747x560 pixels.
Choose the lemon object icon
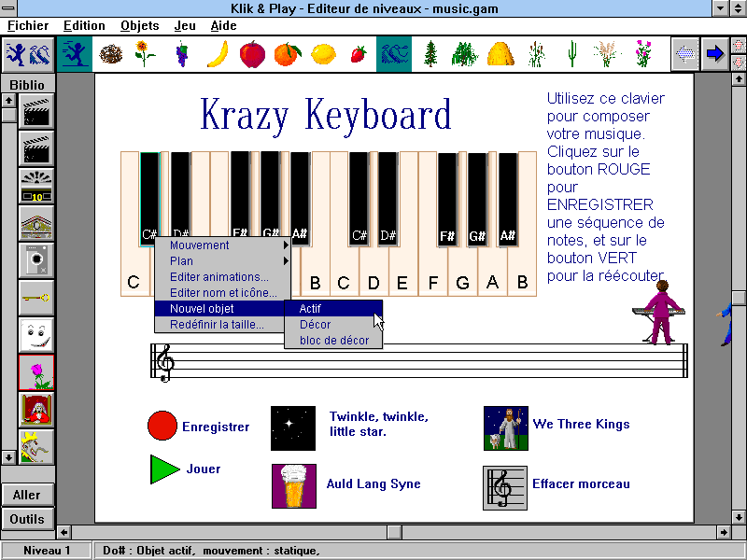(323, 54)
